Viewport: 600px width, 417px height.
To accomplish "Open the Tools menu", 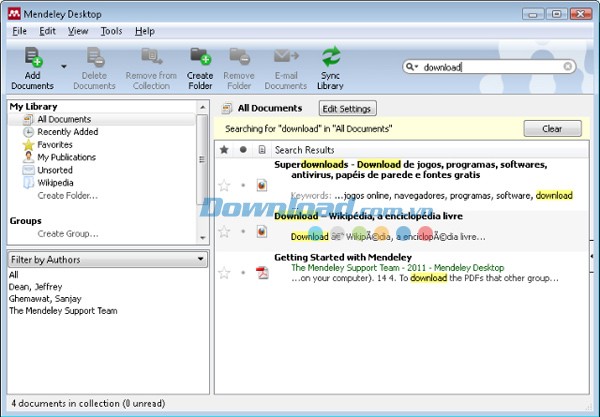I will click(111, 31).
